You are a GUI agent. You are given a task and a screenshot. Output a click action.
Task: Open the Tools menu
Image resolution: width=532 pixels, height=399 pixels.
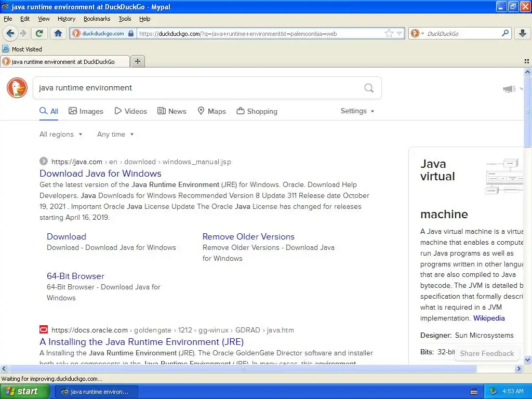click(x=125, y=19)
